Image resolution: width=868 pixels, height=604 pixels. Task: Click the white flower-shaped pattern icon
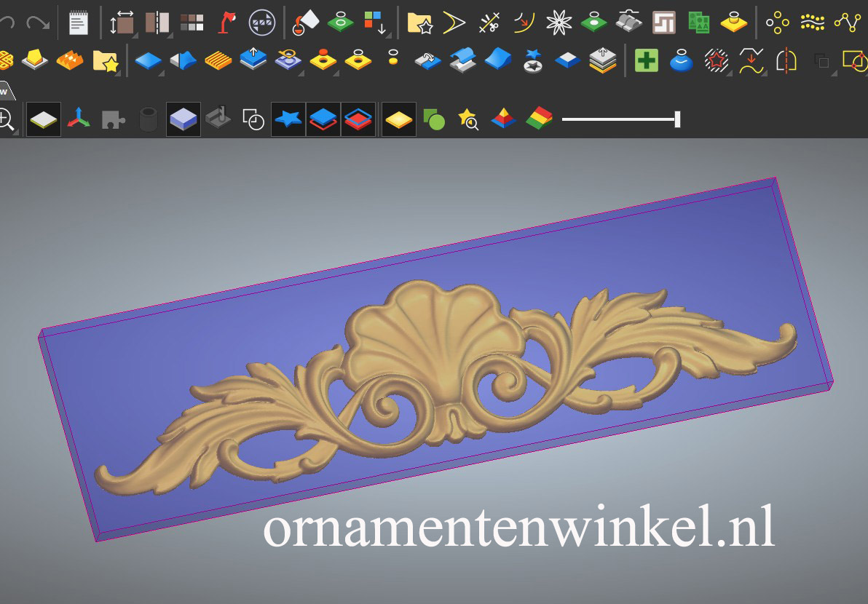(x=559, y=23)
